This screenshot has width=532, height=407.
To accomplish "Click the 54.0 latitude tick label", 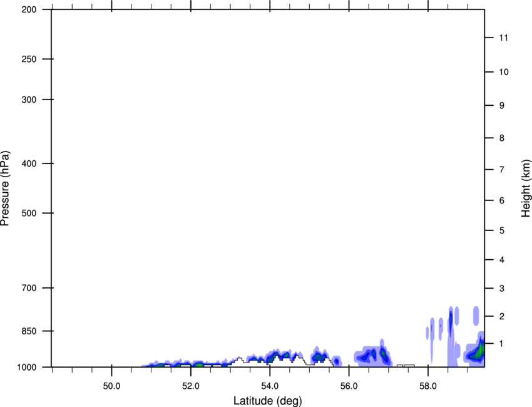I will (270, 386).
